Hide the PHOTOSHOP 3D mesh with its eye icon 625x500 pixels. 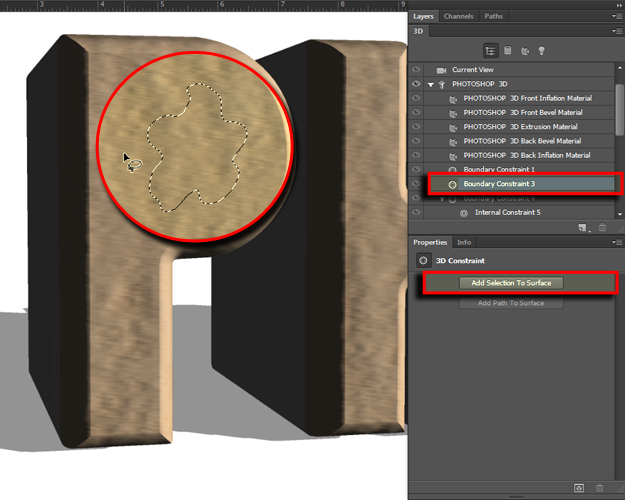pyautogui.click(x=417, y=84)
